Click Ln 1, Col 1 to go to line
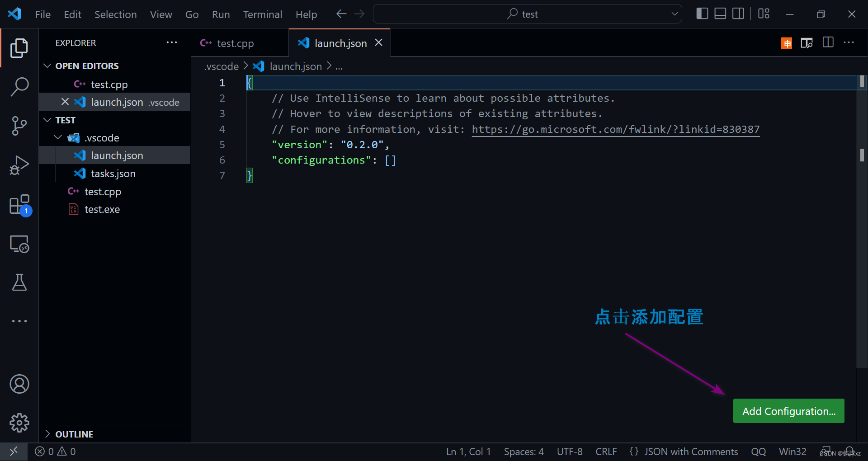 point(468,452)
